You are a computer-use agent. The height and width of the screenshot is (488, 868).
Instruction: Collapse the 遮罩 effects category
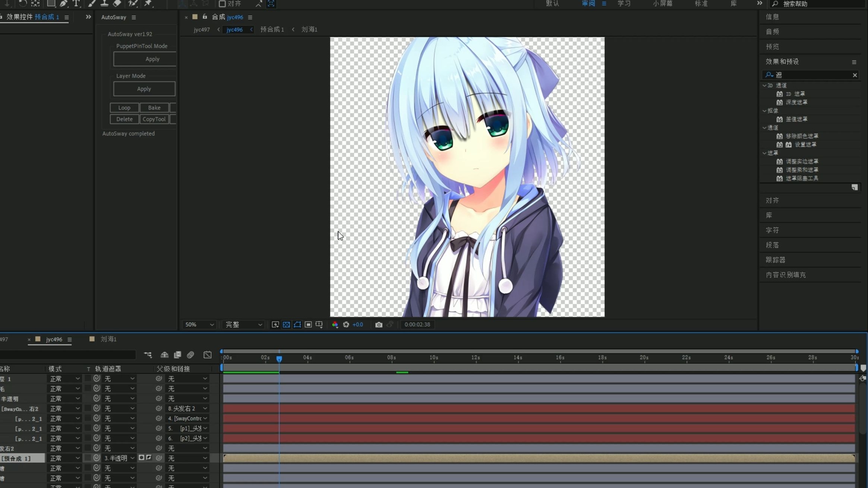click(764, 153)
